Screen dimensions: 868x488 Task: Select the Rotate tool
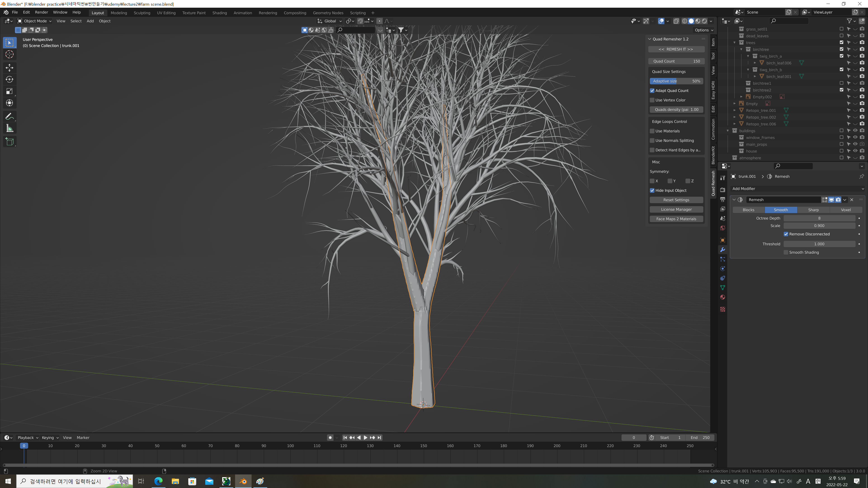coord(9,80)
